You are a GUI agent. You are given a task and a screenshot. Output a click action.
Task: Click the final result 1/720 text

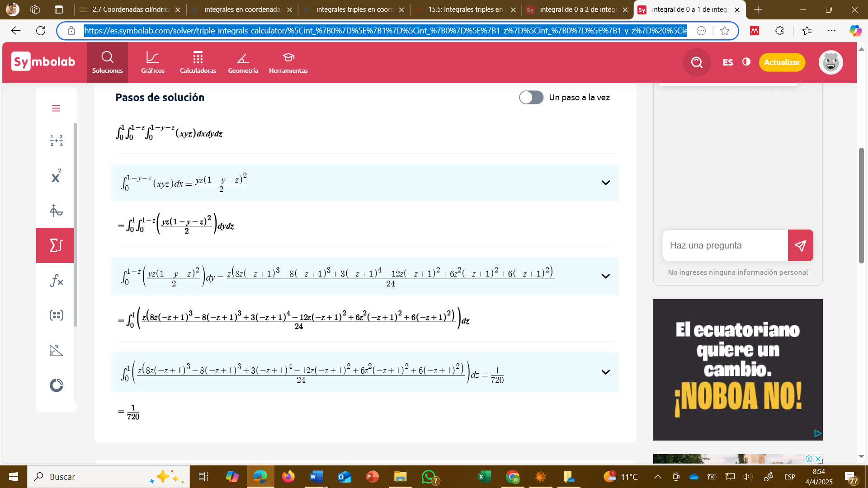(133, 412)
